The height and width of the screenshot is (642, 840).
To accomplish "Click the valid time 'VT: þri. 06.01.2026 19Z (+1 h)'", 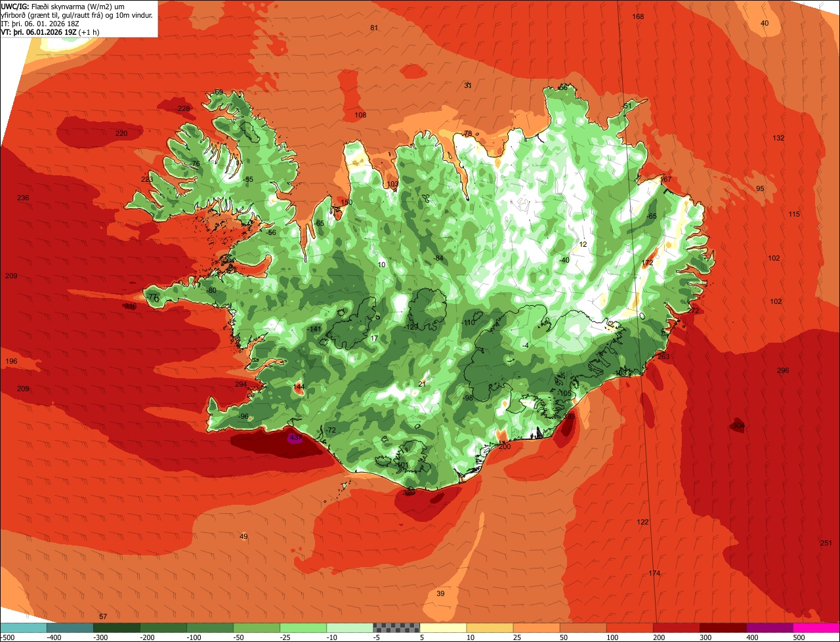I will (x=50, y=32).
